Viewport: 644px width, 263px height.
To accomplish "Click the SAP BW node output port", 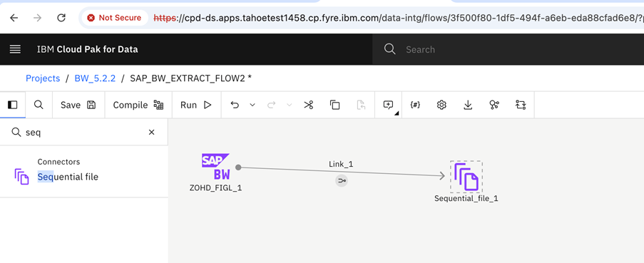I will point(238,167).
